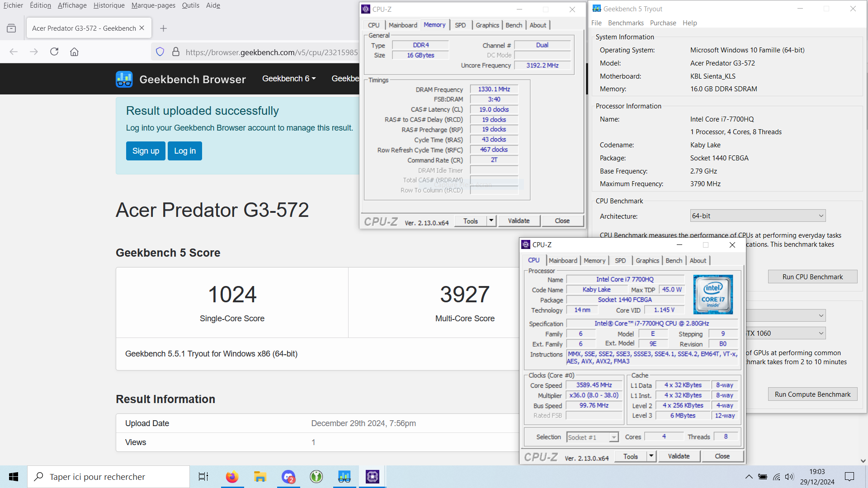Click the Core Speed 3589.45 MHz value
Viewport: 868px width, 488px height.
(x=594, y=385)
